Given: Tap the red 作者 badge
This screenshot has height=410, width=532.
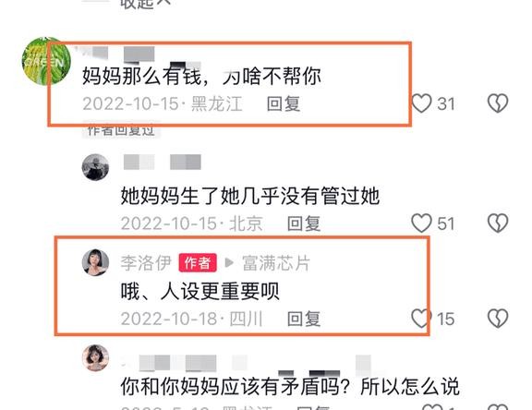Looking at the screenshot, I should 198,263.
